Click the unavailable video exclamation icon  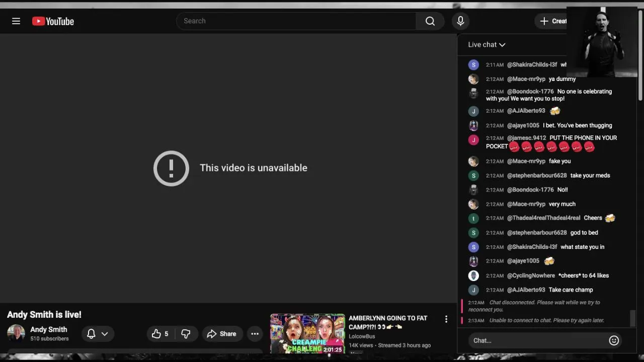tap(171, 168)
